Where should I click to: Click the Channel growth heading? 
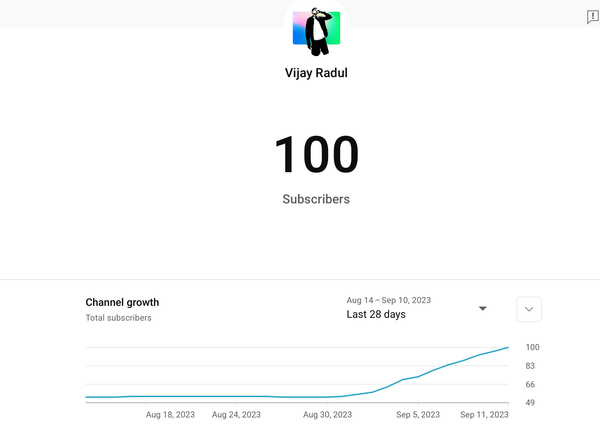[122, 302]
